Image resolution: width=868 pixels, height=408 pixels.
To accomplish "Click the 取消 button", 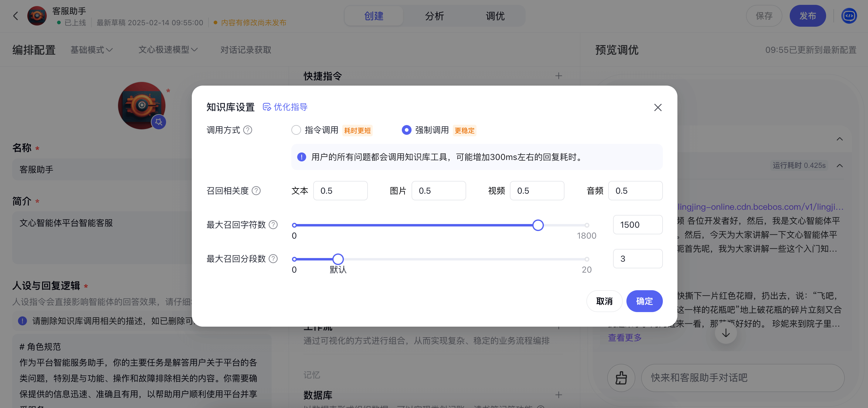I will [x=604, y=301].
